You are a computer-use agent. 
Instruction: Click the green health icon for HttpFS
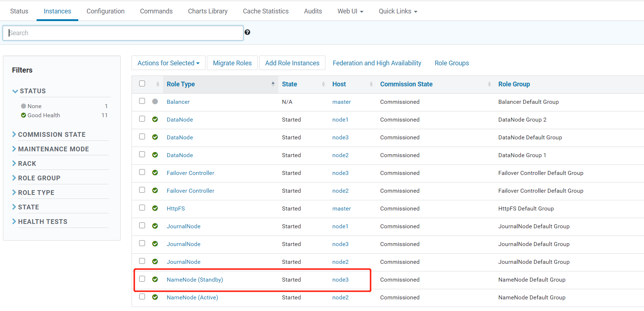pos(155,208)
